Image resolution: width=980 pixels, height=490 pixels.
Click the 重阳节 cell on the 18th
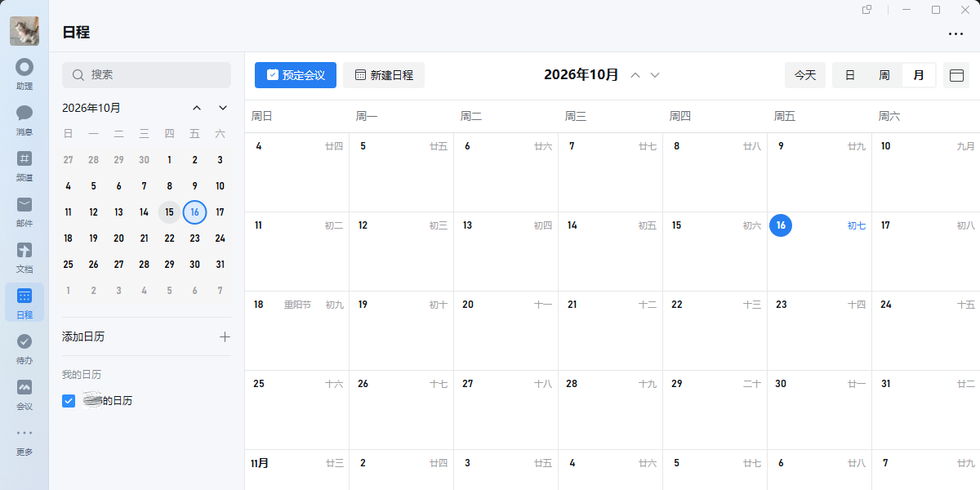(297, 331)
